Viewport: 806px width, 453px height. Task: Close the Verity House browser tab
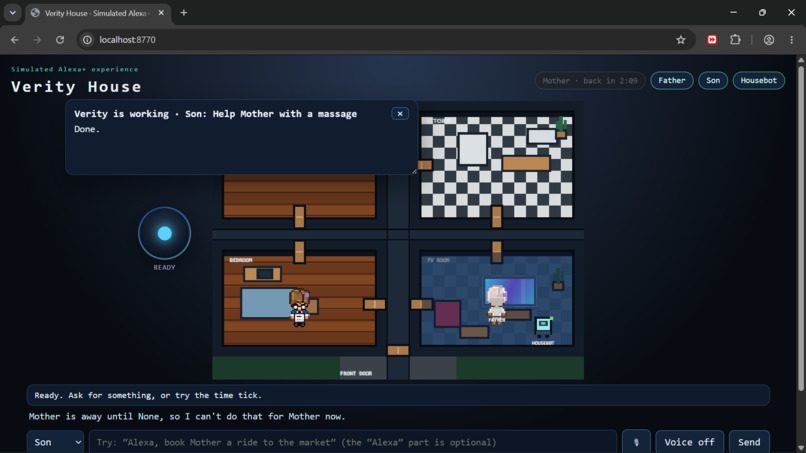pyautogui.click(x=161, y=13)
